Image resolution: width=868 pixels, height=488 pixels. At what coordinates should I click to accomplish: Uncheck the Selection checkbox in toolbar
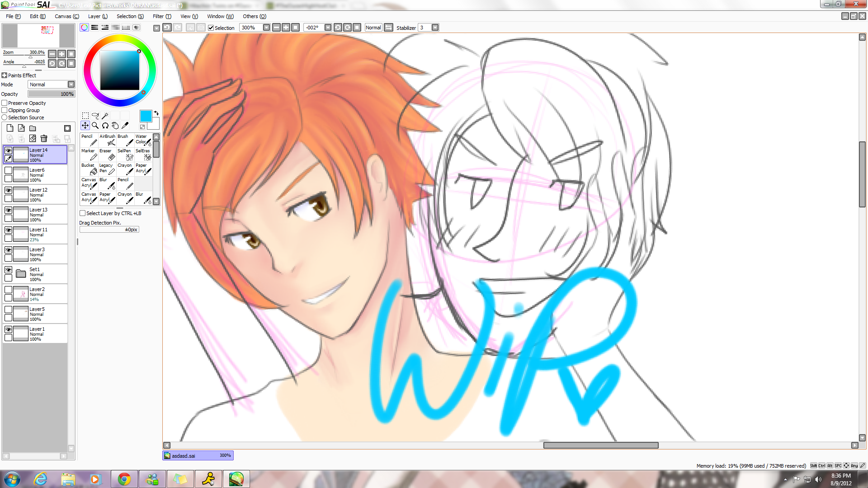tap(211, 28)
